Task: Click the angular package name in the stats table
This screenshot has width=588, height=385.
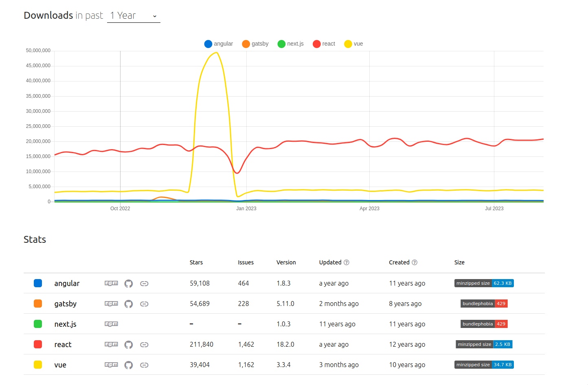Action: (x=66, y=283)
